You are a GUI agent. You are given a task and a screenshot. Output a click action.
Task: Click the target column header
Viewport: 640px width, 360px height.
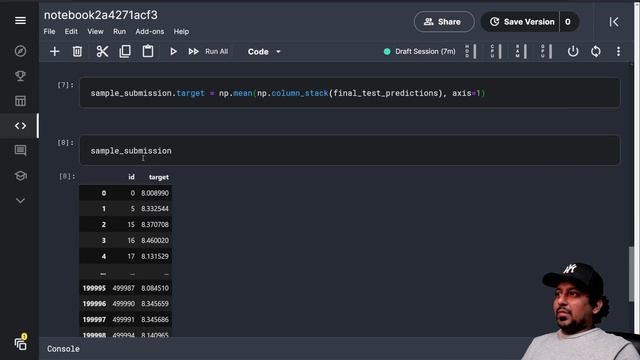point(159,177)
